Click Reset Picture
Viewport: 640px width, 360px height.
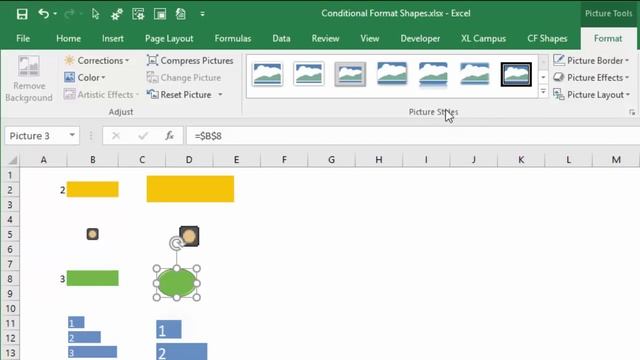pyautogui.click(x=180, y=94)
